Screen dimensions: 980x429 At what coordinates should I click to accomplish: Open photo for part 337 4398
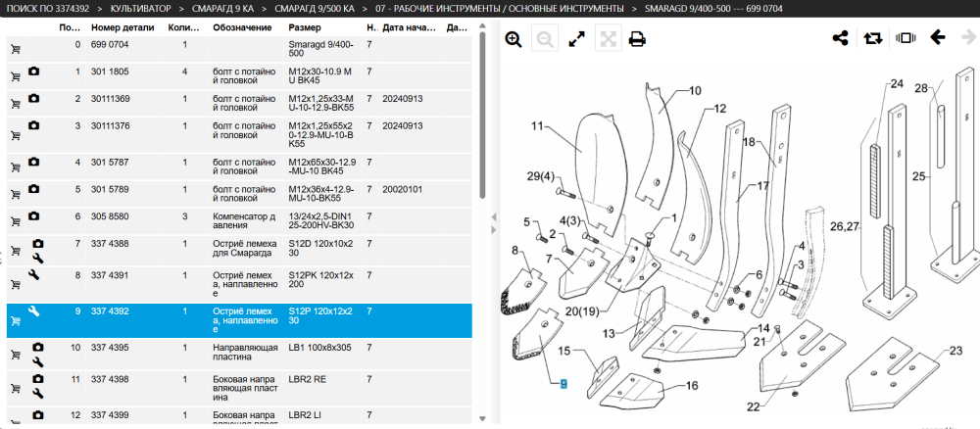pos(37,378)
